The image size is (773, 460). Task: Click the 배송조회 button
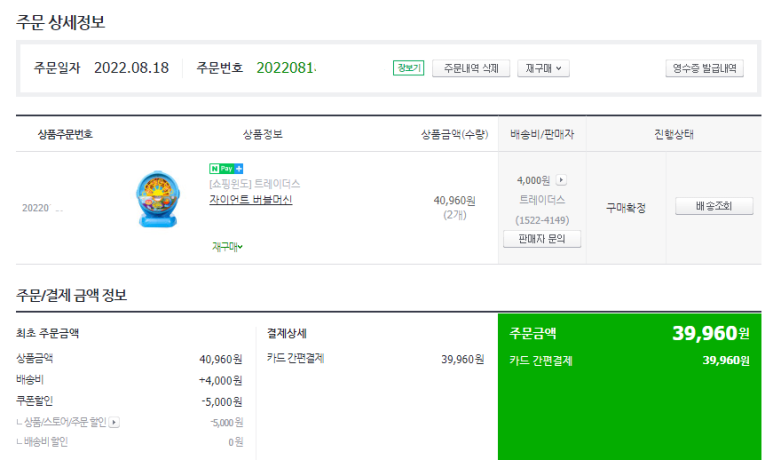coord(714,206)
